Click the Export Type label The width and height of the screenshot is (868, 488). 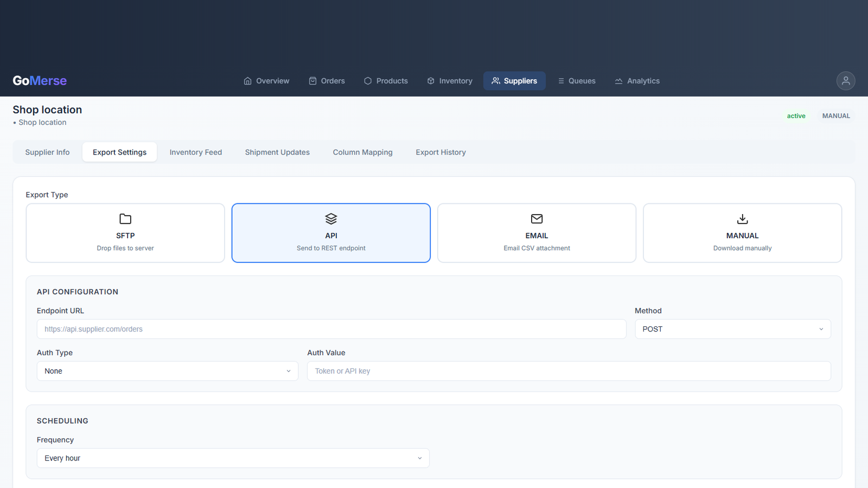tap(47, 195)
